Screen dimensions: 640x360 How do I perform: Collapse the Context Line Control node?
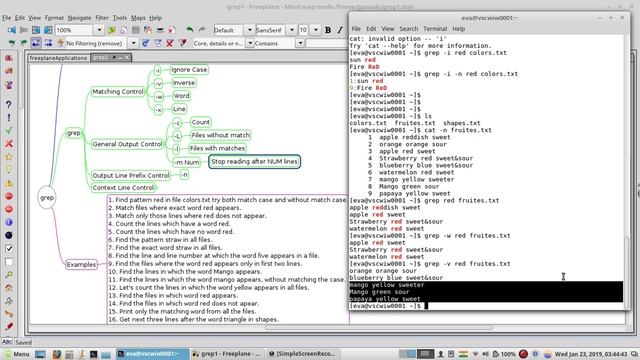tap(123, 188)
